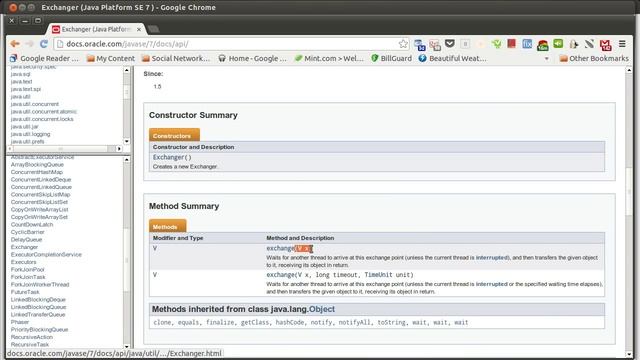The height and width of the screenshot is (360, 640).
Task: Click the packages frame scroll-up arrow
Action: [127, 70]
